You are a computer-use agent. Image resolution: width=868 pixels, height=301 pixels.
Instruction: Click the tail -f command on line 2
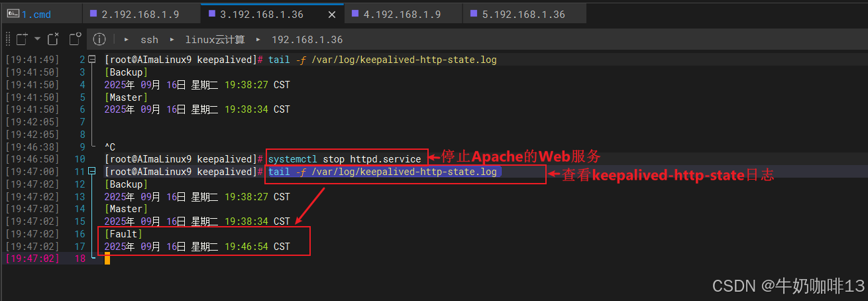382,60
